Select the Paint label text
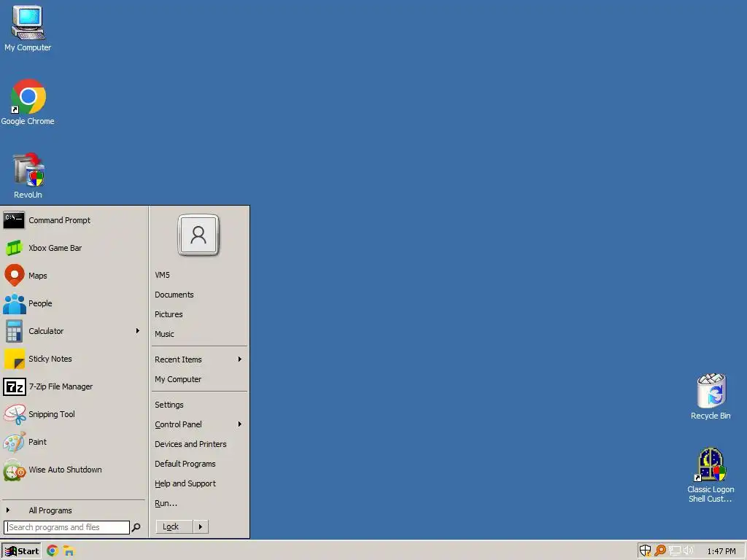 pos(38,442)
